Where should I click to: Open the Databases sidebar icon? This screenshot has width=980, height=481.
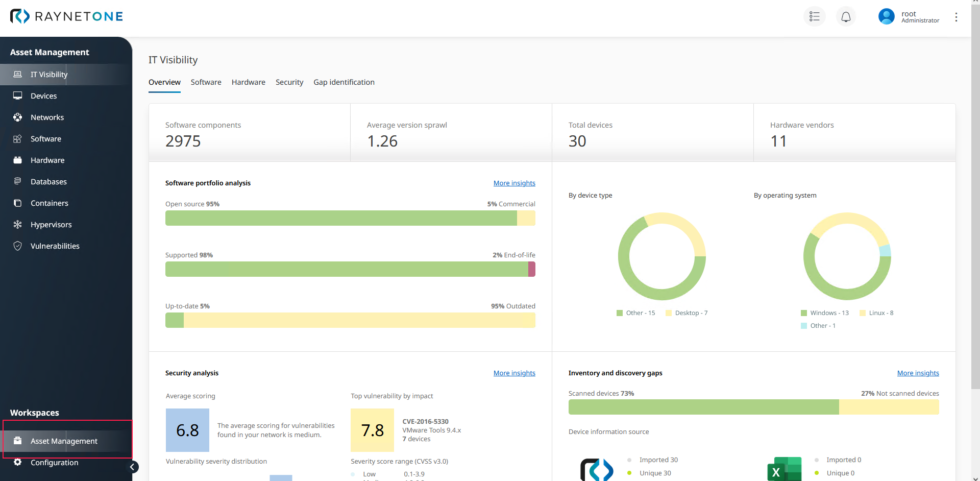click(18, 182)
